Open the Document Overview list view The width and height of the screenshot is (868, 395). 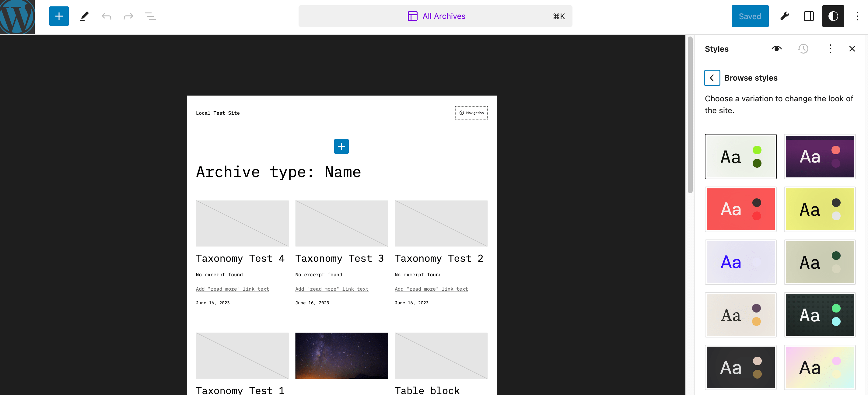coord(150,16)
